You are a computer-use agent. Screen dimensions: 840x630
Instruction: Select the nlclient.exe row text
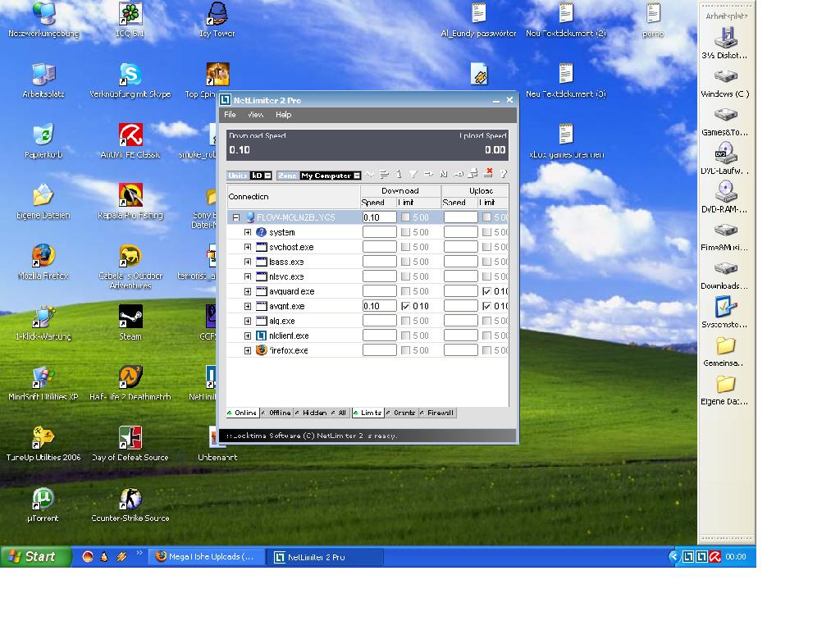click(x=289, y=336)
